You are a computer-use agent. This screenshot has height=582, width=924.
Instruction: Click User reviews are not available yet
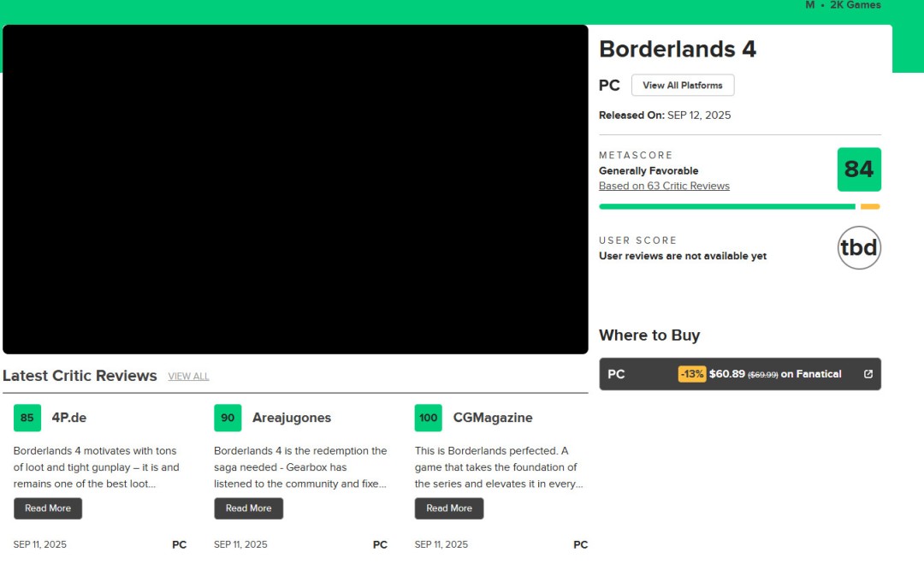click(683, 256)
